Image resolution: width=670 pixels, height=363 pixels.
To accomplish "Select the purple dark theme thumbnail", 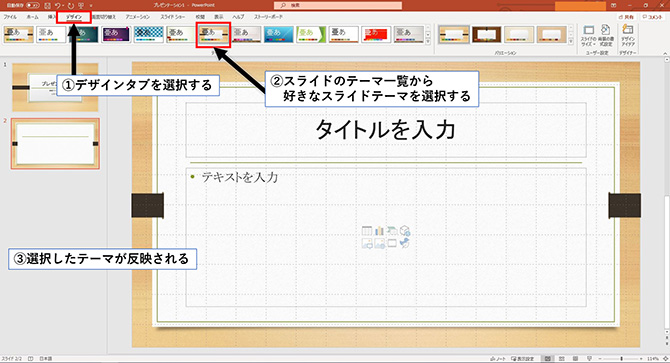I will [116, 35].
